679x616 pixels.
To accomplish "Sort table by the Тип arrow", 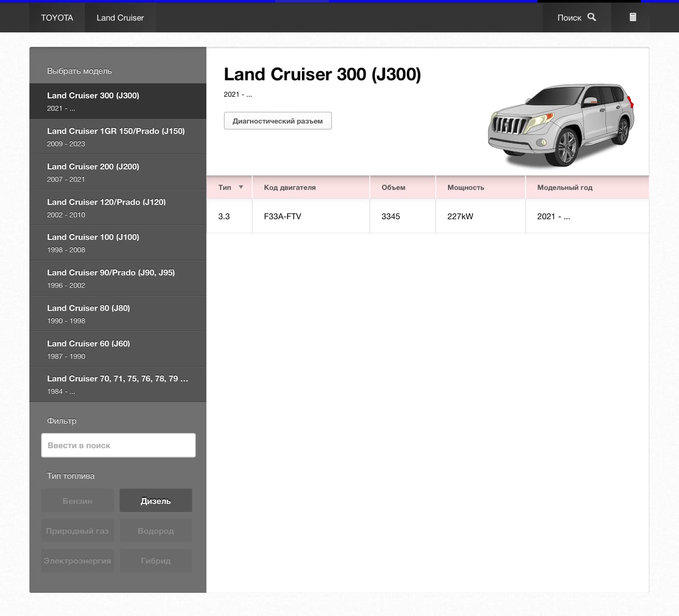I will click(x=241, y=187).
